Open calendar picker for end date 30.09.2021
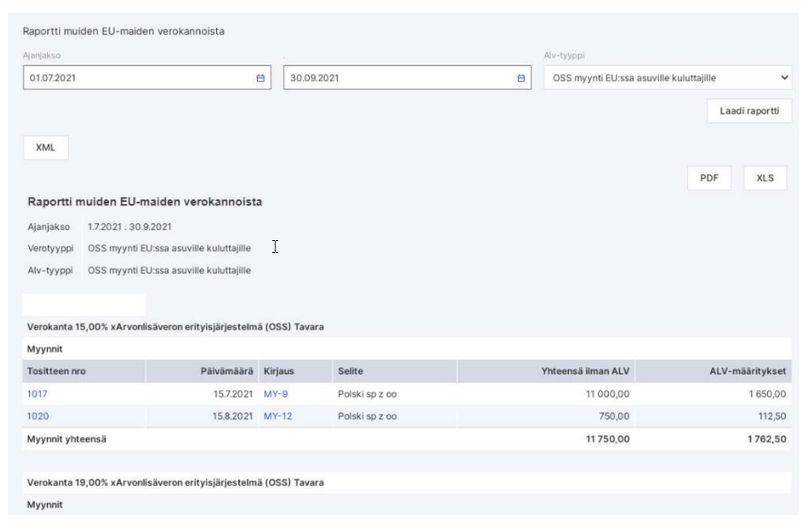The image size is (812, 527). click(x=521, y=78)
